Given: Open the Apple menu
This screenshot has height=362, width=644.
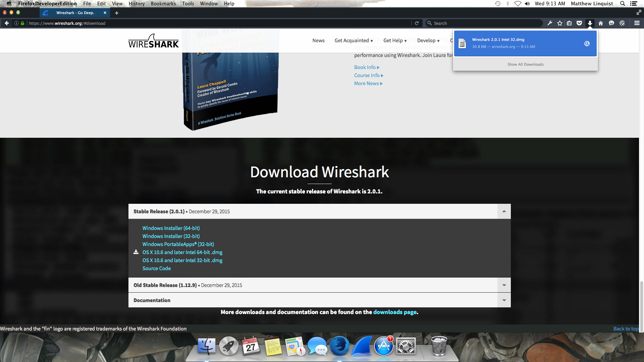Looking at the screenshot, I should coord(9,4).
